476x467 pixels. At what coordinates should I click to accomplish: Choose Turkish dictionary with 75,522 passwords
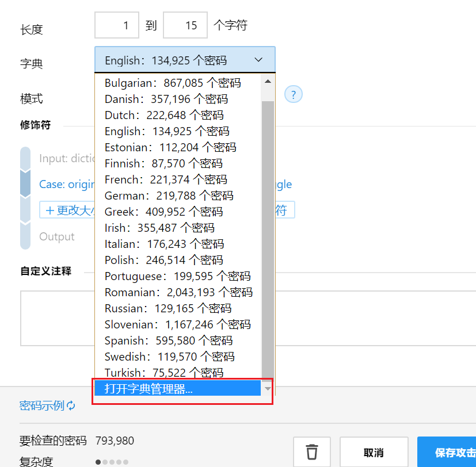(x=163, y=373)
